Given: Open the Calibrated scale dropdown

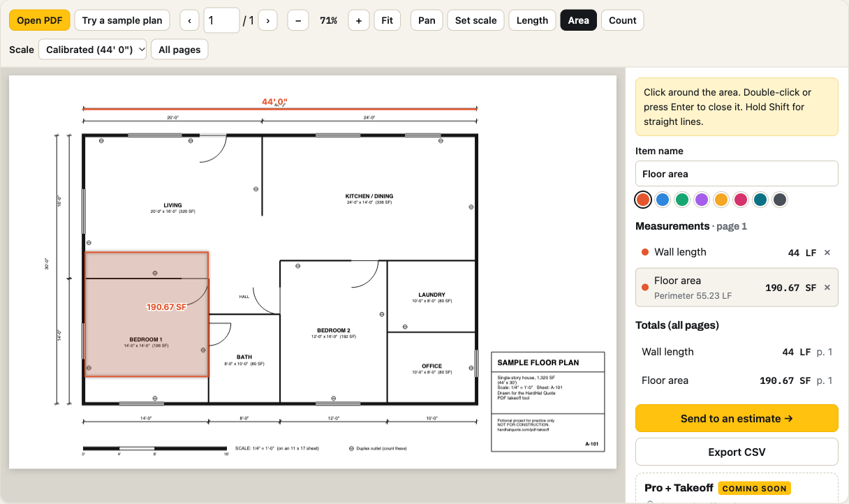Looking at the screenshot, I should pyautogui.click(x=92, y=50).
